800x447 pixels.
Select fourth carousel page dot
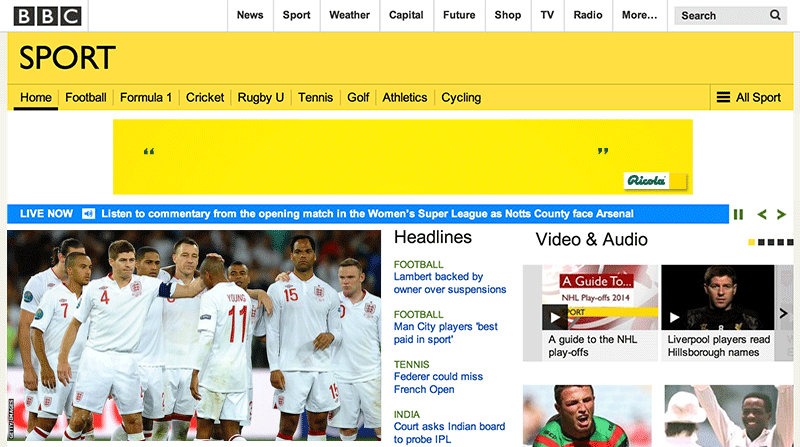[x=781, y=242]
